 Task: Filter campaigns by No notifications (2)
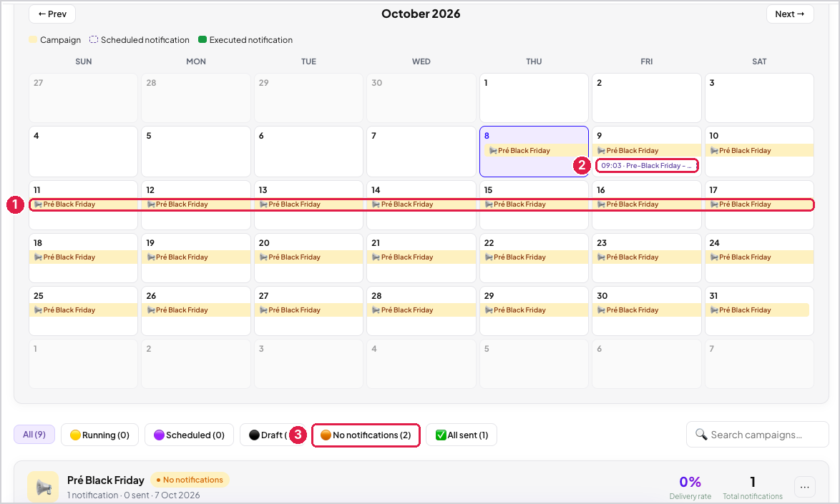(x=366, y=435)
